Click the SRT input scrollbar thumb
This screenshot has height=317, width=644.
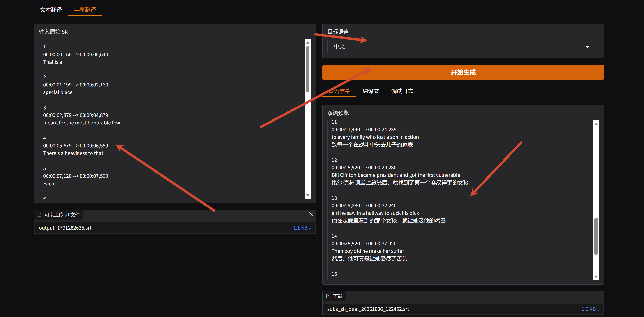coord(308,69)
